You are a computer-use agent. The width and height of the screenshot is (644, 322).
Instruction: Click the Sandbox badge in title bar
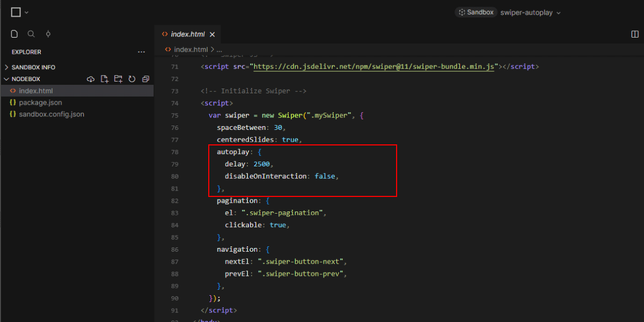[475, 12]
